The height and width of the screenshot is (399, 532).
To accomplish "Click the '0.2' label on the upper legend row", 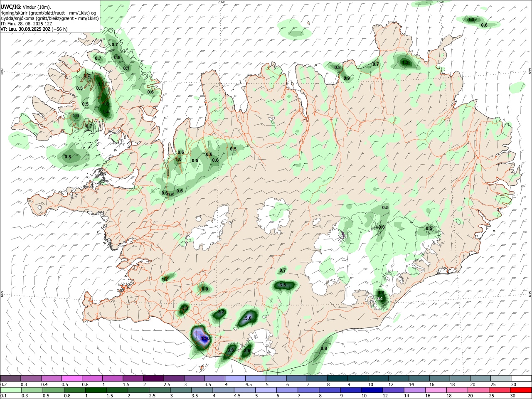I will point(3,384).
